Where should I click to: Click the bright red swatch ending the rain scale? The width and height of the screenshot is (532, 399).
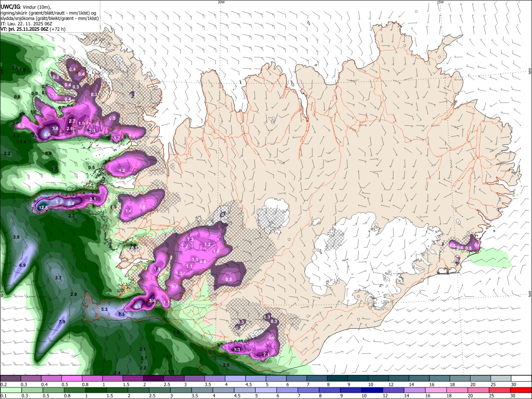click(520, 390)
